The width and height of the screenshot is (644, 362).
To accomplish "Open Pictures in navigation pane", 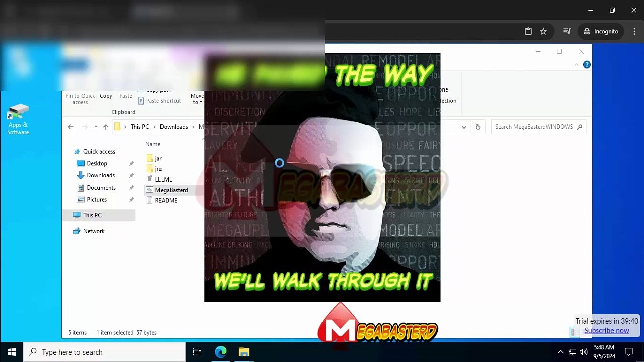I will (x=97, y=200).
